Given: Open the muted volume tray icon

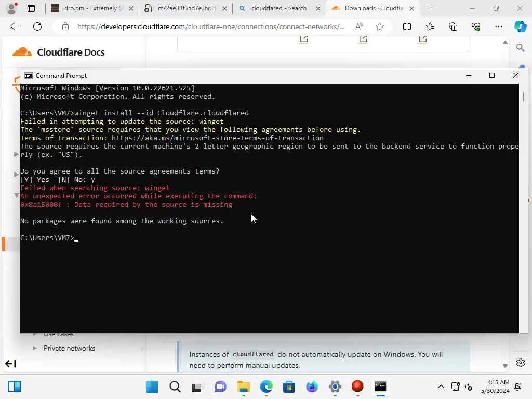Looking at the screenshot, I should (469, 387).
